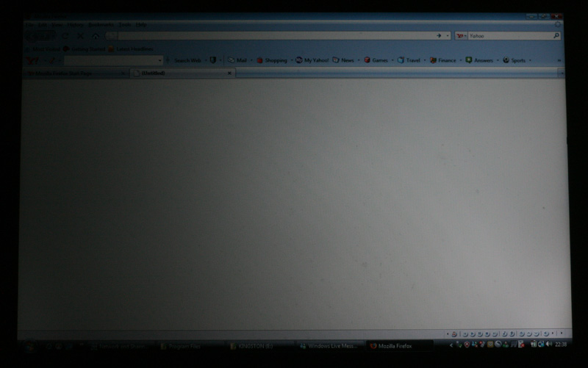
Task: Expand the Finance button dropdown arrow
Action: [x=461, y=60]
